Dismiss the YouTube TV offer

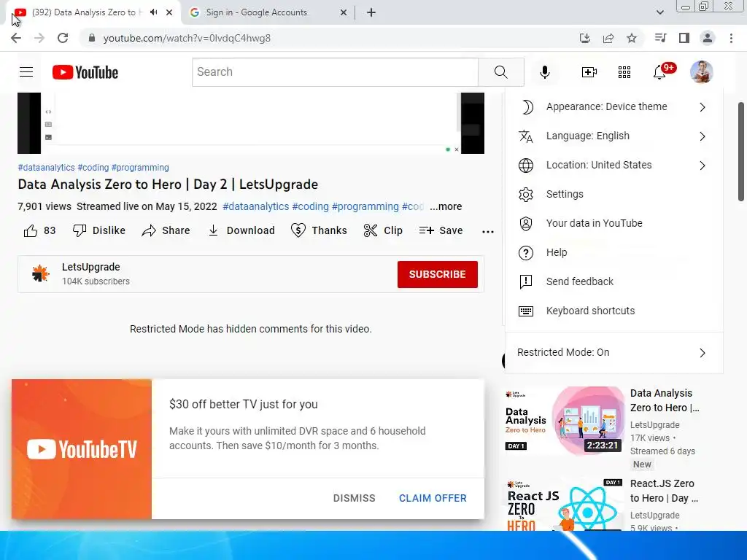[354, 498]
